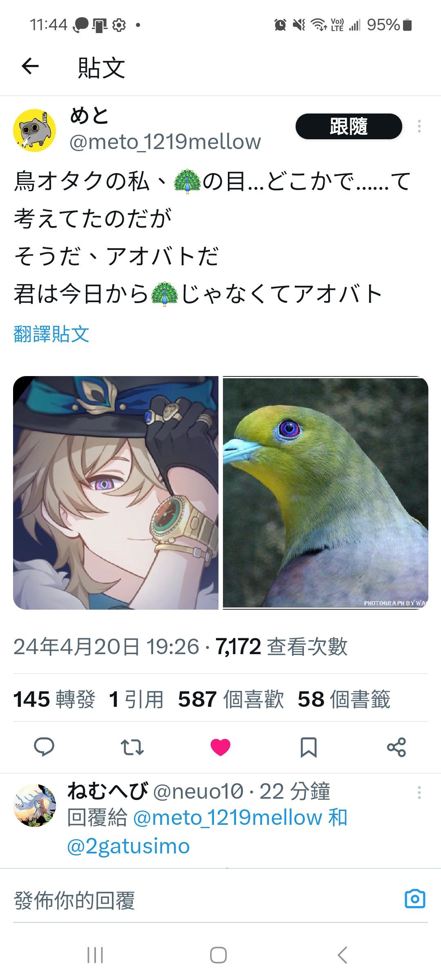
Task: Open めと's profile avatar
Action: [x=35, y=130]
